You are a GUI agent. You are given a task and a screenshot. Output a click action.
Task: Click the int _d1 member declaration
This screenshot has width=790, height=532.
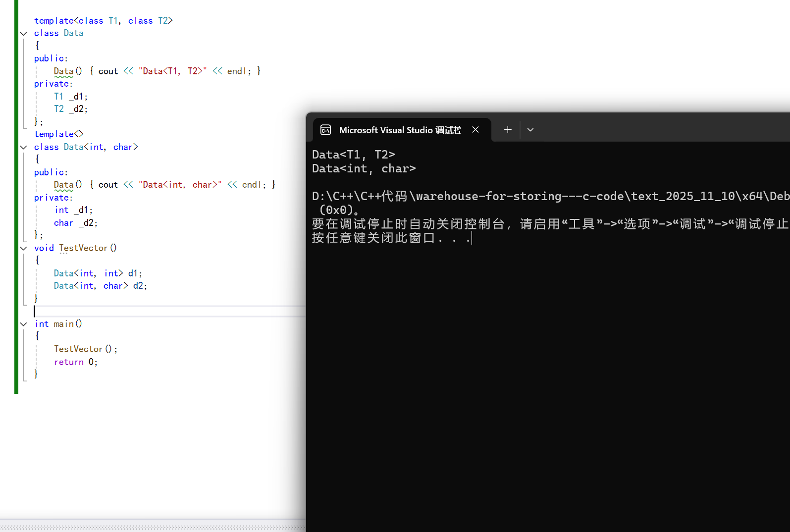pos(73,210)
